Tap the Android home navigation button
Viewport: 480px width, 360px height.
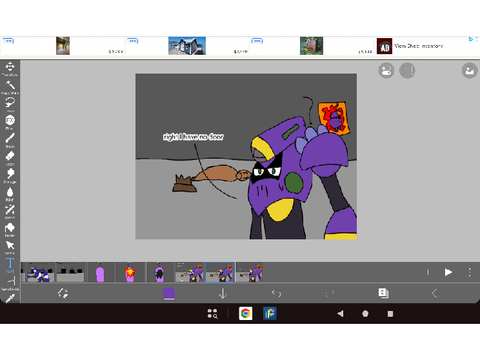[x=365, y=314]
